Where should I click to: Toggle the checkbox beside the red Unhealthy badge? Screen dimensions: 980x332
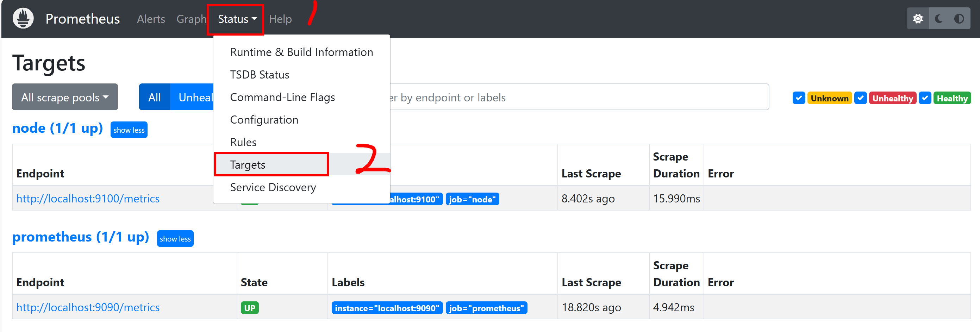point(860,98)
